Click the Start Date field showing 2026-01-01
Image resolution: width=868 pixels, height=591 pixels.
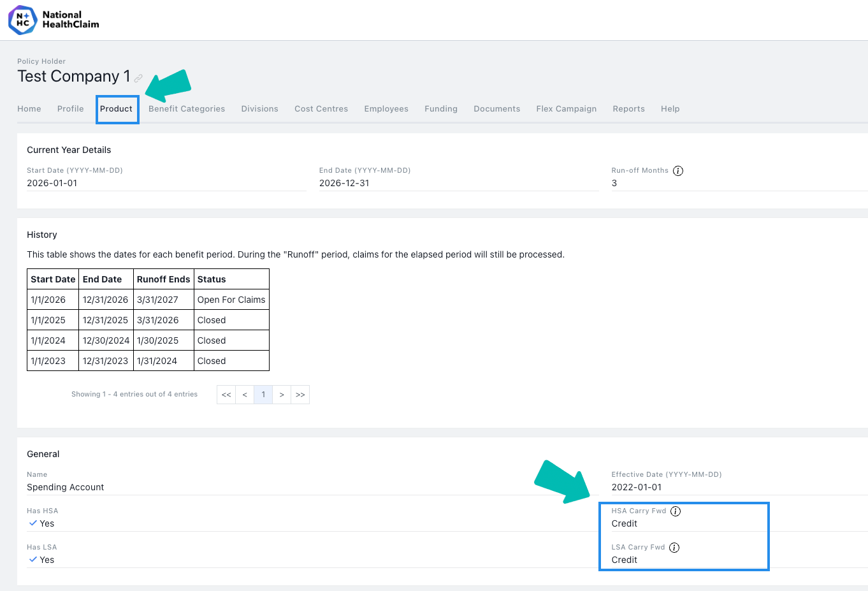[166, 184]
